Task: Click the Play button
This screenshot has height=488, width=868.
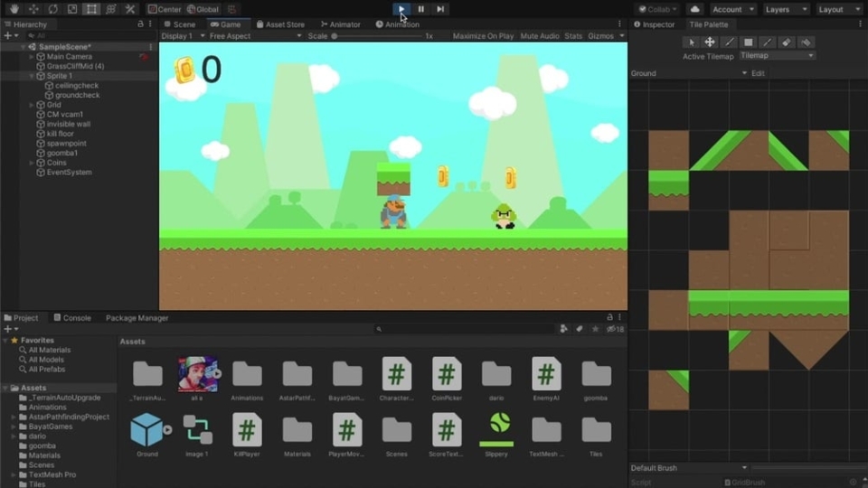Action: 401,9
